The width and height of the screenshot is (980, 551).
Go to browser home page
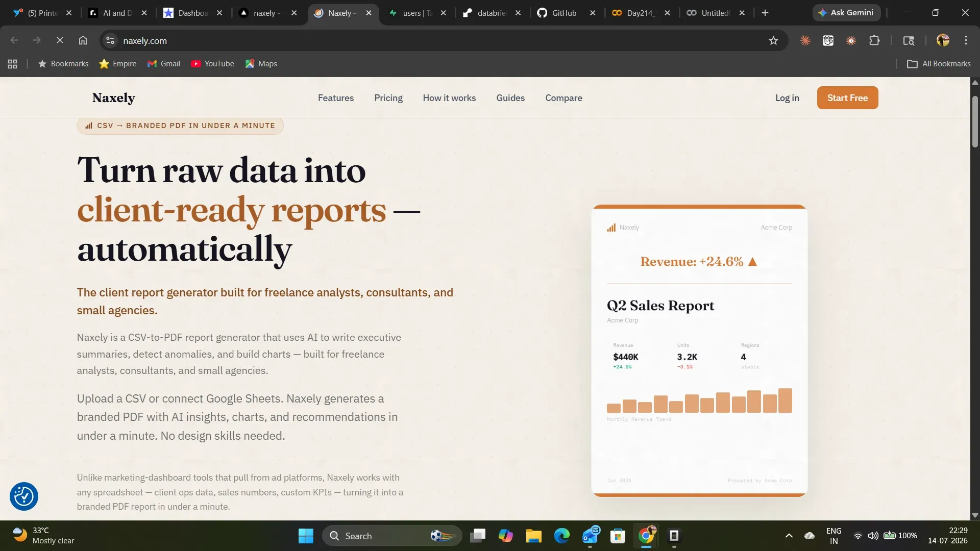[83, 40]
